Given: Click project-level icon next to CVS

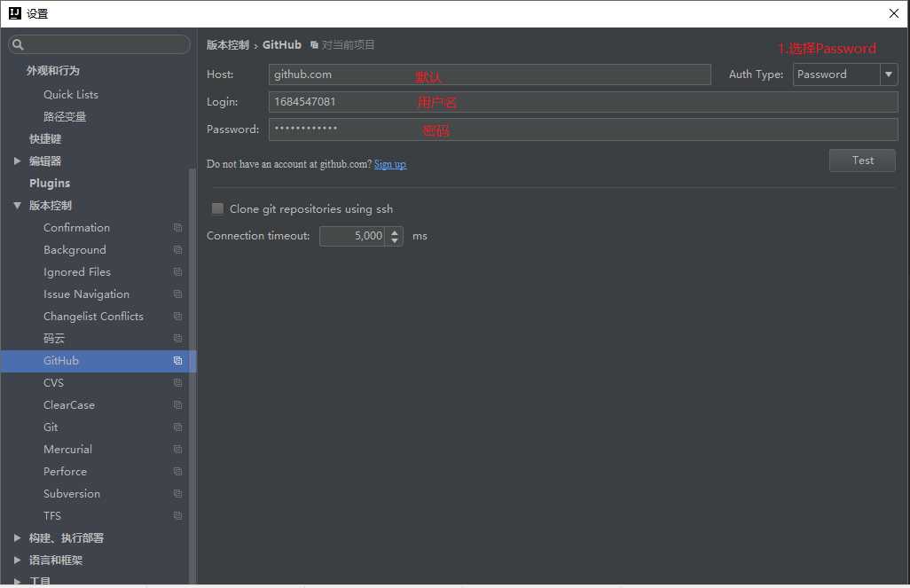Looking at the screenshot, I should (177, 382).
